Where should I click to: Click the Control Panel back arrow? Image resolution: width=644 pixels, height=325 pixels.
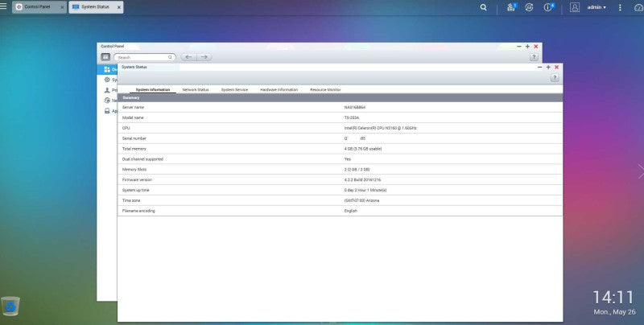coord(188,57)
